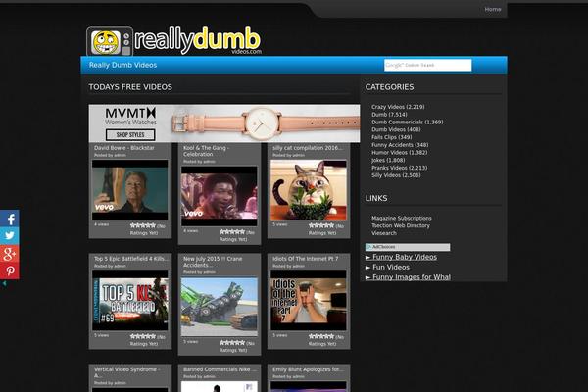Screen dimensions: 588x392
Task: Click Emily Blunt Apologizes title
Action: tap(308, 369)
